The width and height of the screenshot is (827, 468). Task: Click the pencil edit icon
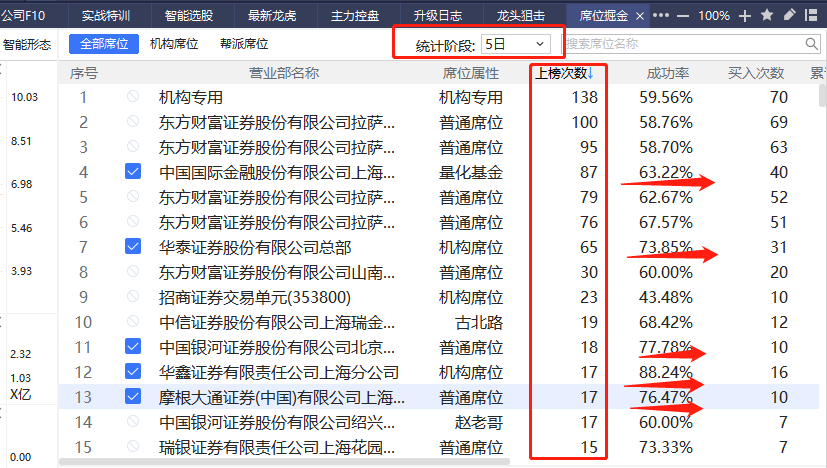pos(790,15)
